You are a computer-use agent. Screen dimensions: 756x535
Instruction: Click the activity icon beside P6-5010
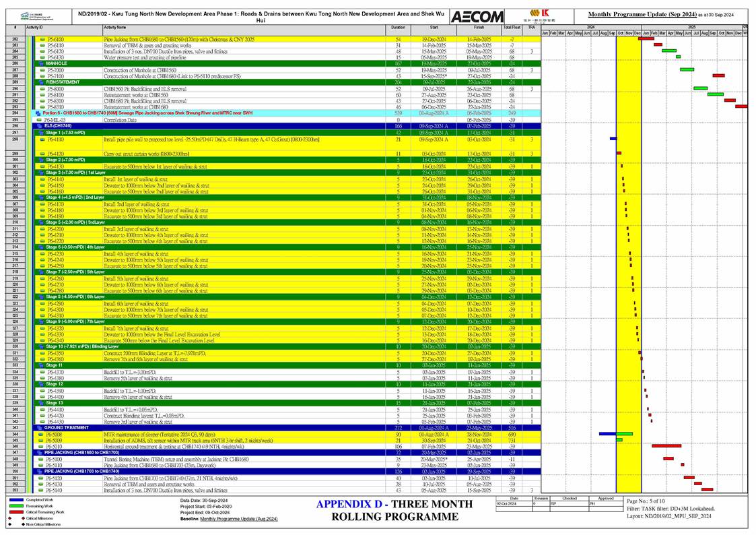tap(42, 446)
